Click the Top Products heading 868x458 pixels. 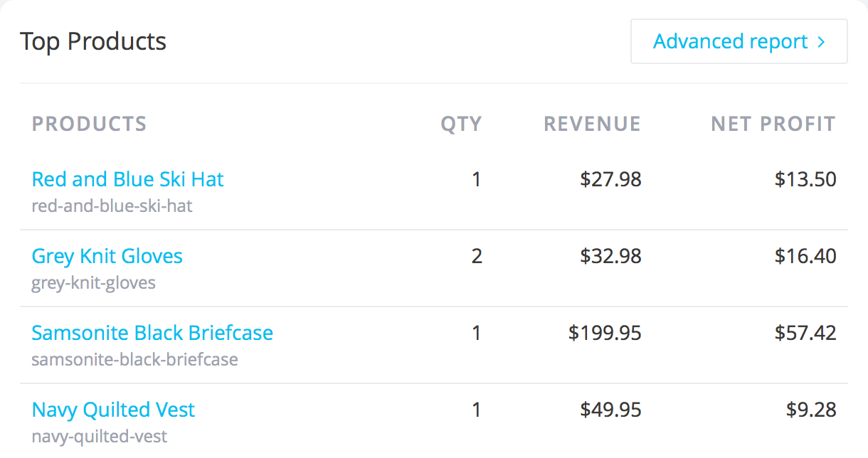tap(93, 41)
